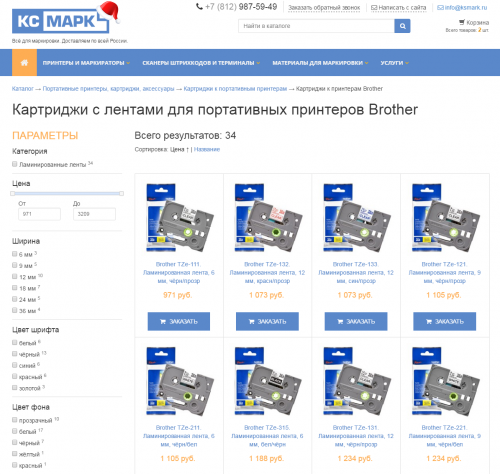This screenshot has height=474, width=500.
Task: Open Brother TZe-131 product image
Action: [x=356, y=381]
